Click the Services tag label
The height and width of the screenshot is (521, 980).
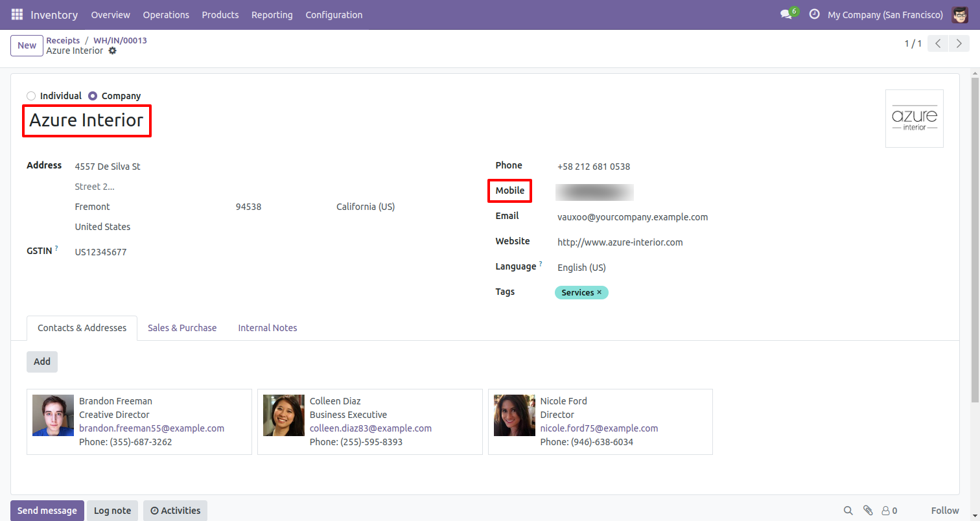577,292
